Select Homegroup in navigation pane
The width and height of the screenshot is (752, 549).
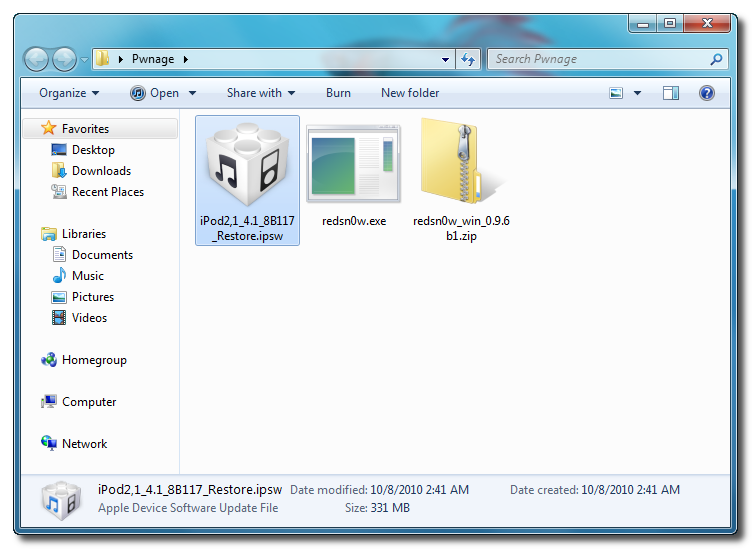(x=94, y=360)
